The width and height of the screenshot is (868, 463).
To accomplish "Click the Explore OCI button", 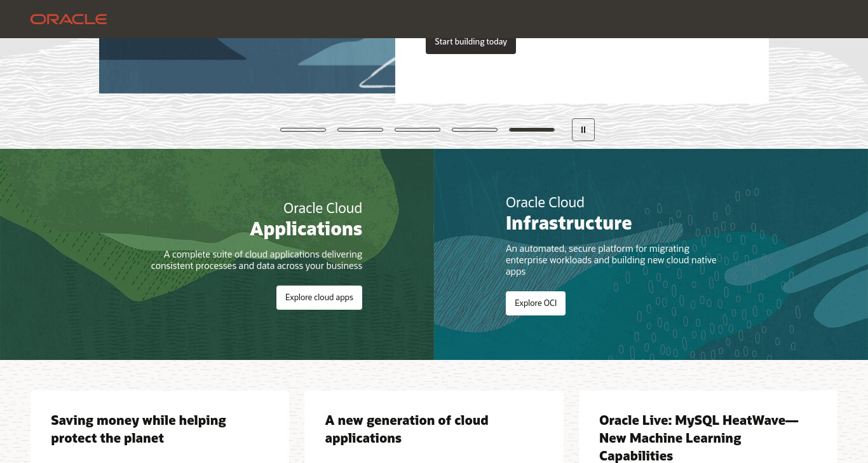I will click(536, 303).
